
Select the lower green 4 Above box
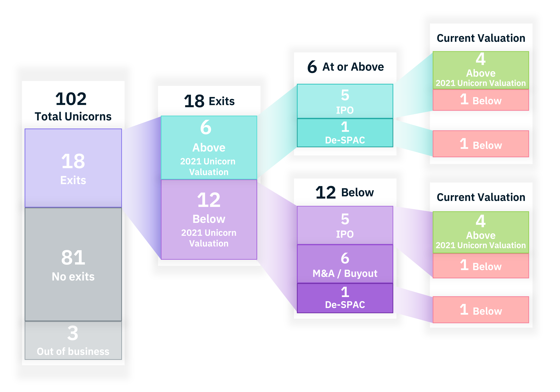(481, 232)
